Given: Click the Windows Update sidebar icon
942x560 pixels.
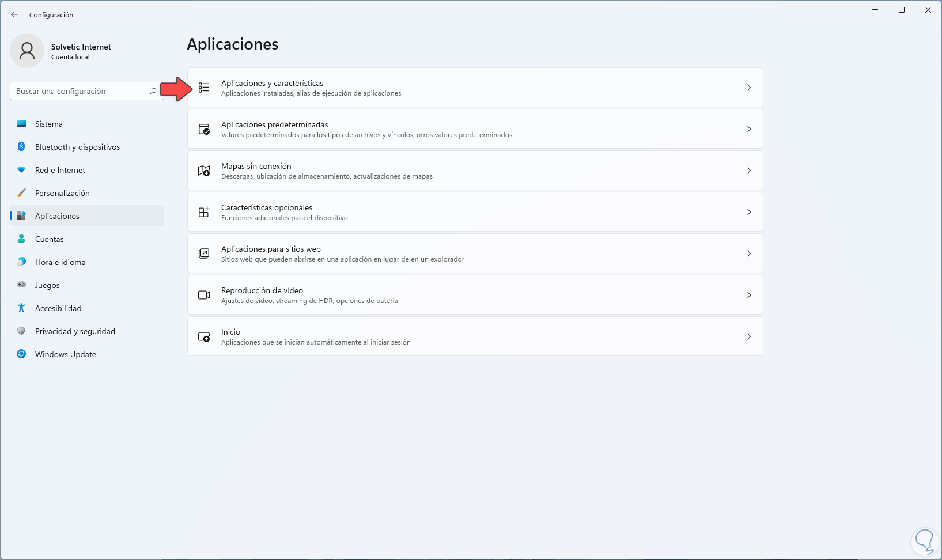Looking at the screenshot, I should pos(21,354).
